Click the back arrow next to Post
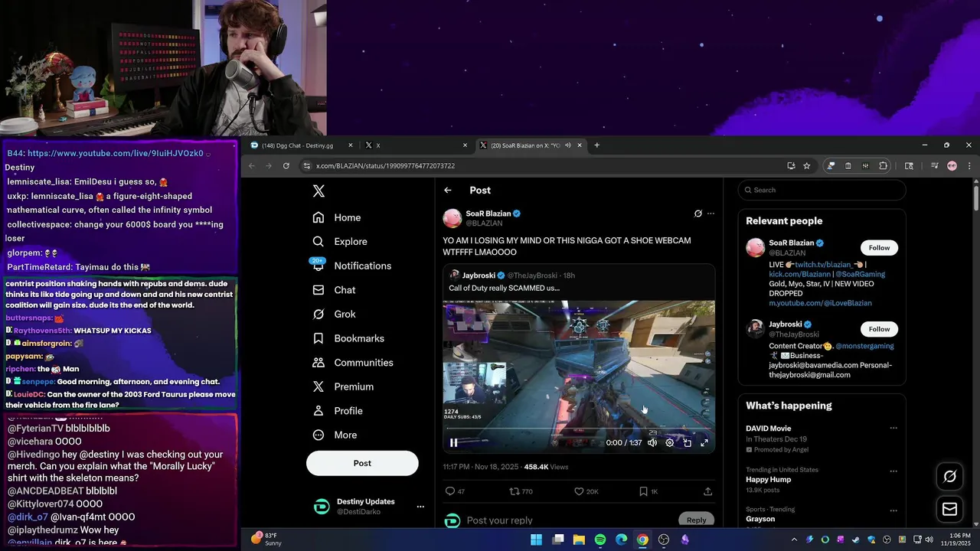 tap(448, 191)
